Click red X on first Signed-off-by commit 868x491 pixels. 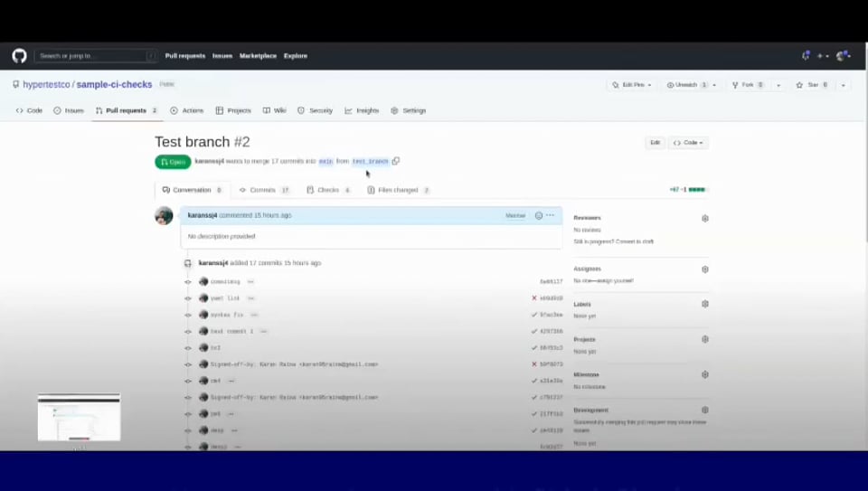pos(534,364)
